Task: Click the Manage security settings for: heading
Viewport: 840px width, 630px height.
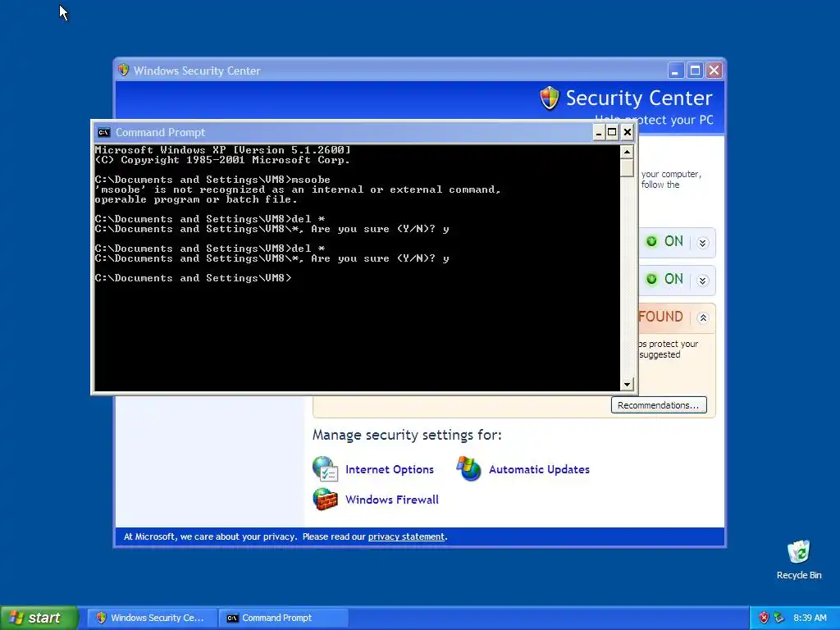Action: click(x=407, y=435)
